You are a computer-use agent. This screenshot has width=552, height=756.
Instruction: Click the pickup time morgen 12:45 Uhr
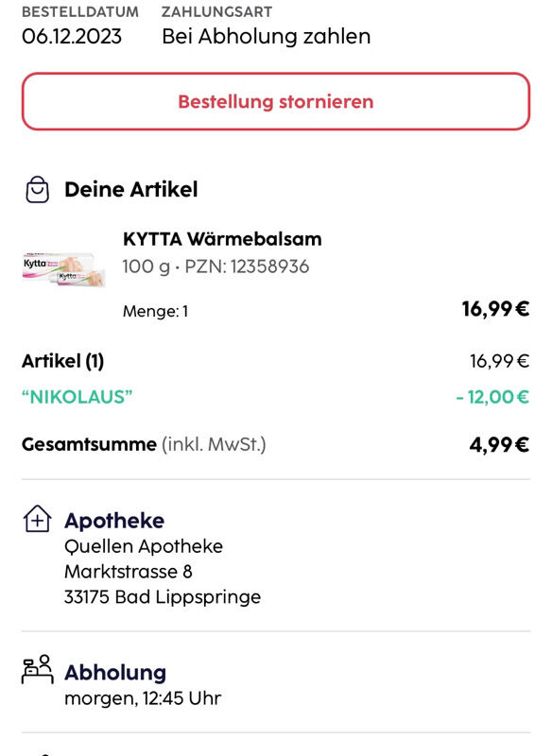click(x=143, y=698)
